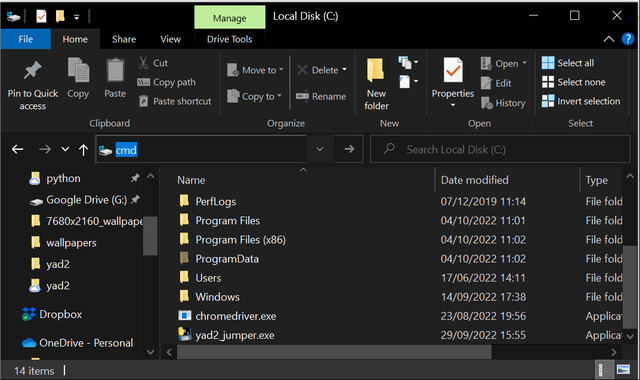Click New folder icon in the Quick Access Toolbar
The image size is (640, 380).
pos(60,16)
